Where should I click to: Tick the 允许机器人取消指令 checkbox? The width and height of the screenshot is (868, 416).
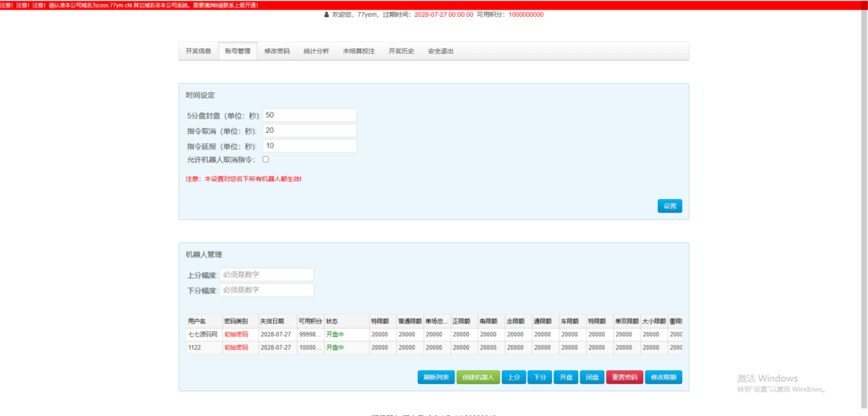tap(265, 159)
